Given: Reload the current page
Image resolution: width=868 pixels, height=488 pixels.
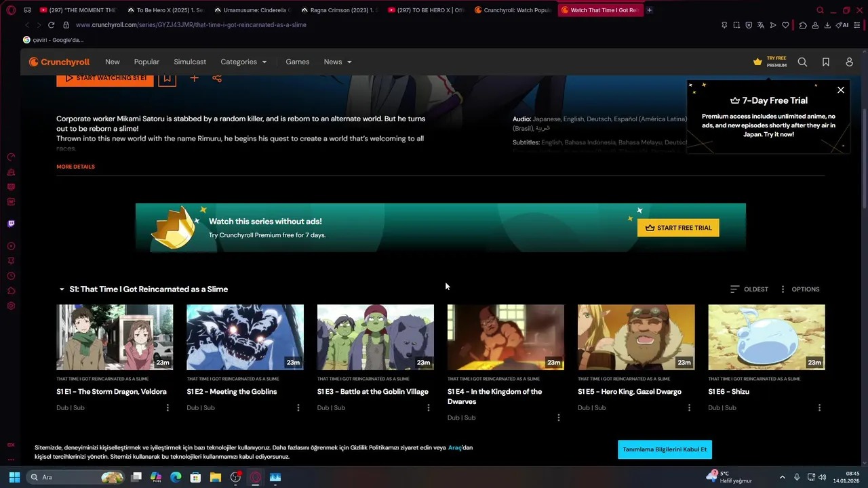Looking at the screenshot, I should (51, 25).
